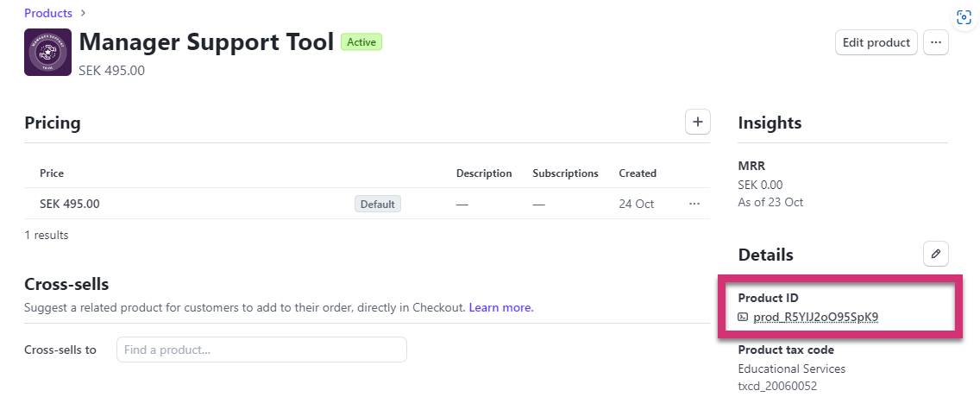Click the terminal icon beside Product ID
Viewport: 980px width, 397px height.
tap(743, 317)
